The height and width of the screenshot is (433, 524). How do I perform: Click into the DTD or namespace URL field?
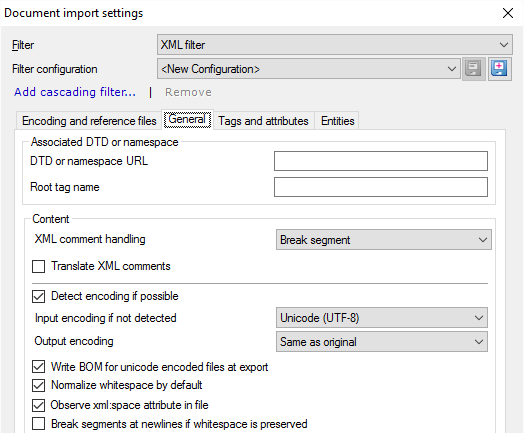coord(381,161)
